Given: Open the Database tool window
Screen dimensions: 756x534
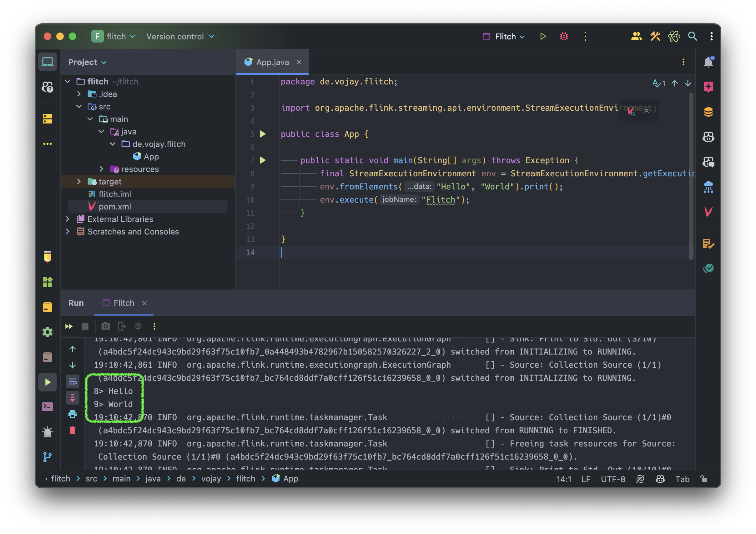Looking at the screenshot, I should pos(708,112).
